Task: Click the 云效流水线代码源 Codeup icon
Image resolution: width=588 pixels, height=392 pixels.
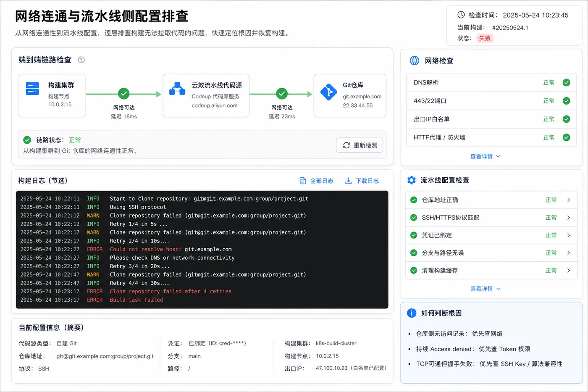Action: 177,89
